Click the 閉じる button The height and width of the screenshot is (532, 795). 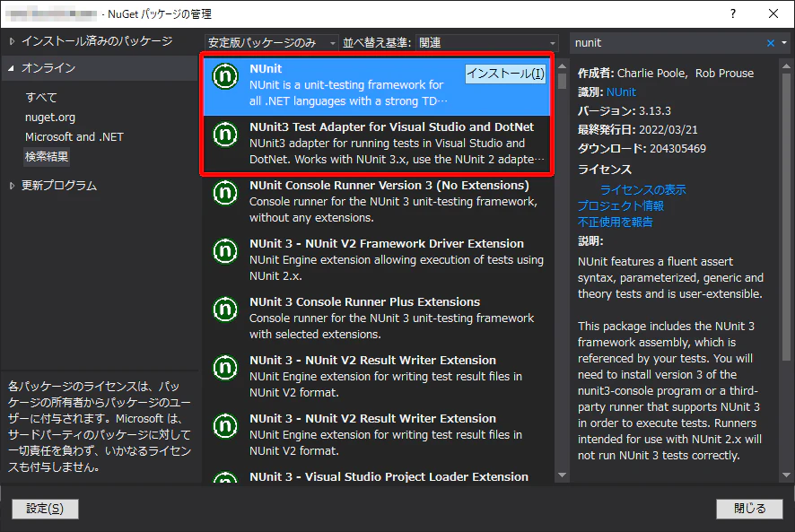pos(749,509)
